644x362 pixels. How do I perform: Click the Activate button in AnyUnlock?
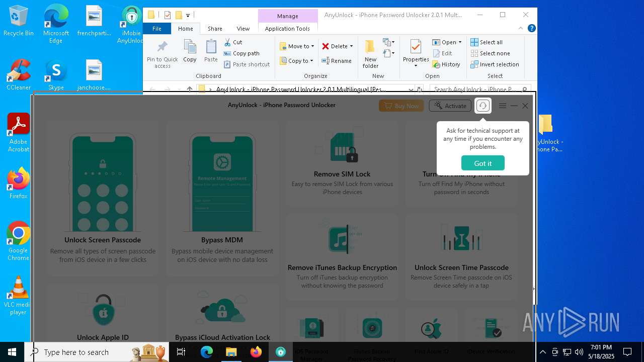pyautogui.click(x=450, y=106)
